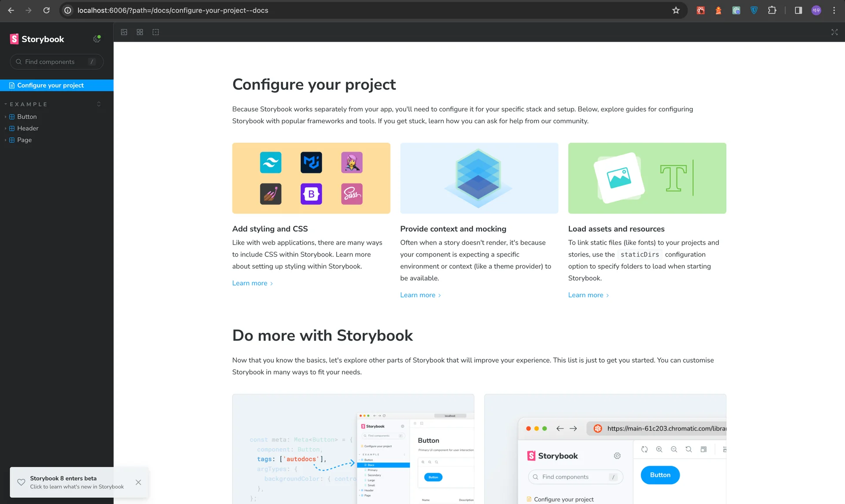
Task: Click expand-all arrows beside EXAMPLE
Action: 99,104
